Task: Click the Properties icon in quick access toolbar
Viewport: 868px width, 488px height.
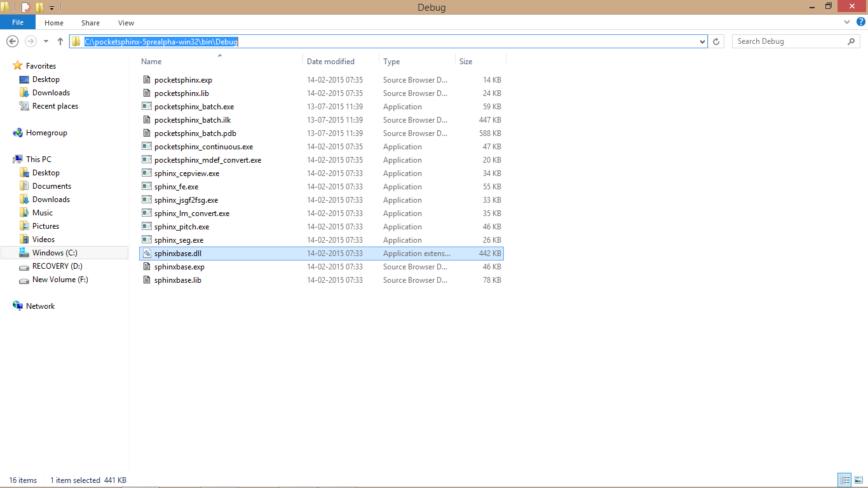Action: (x=26, y=8)
